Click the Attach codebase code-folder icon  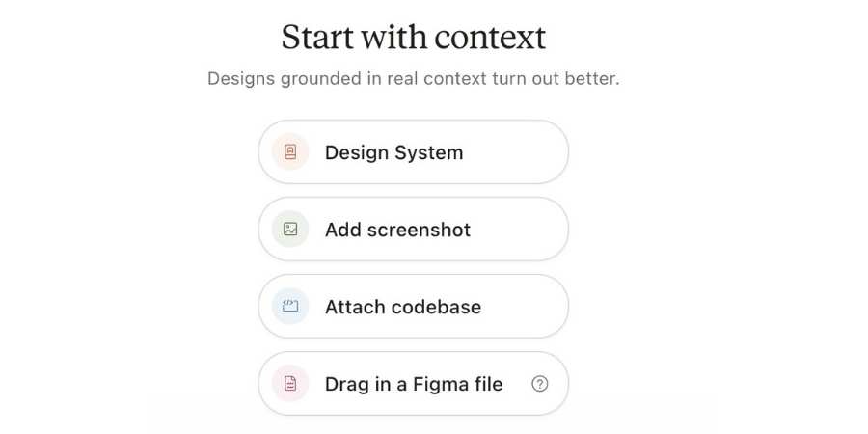290,307
